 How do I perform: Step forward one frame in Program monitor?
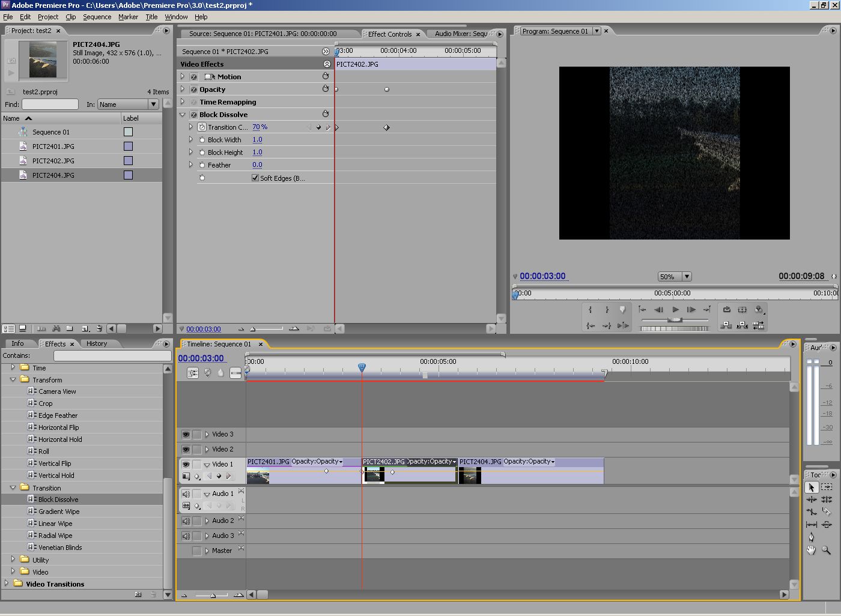pos(691,310)
